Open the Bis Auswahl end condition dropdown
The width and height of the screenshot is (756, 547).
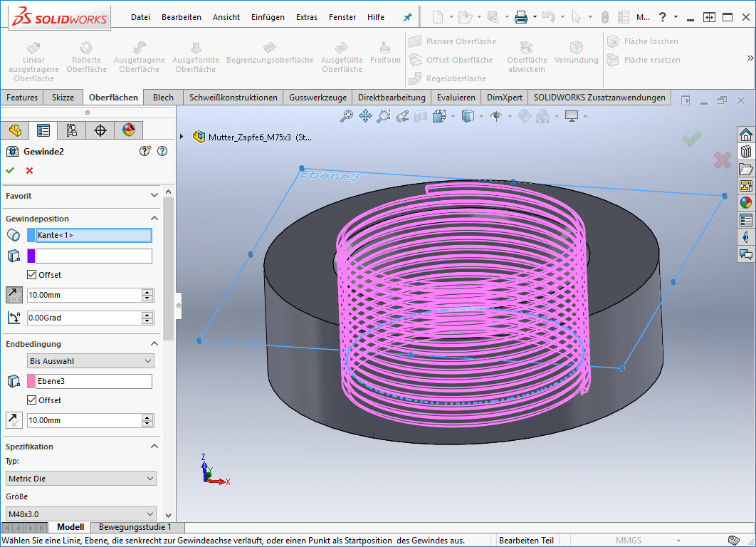point(90,361)
